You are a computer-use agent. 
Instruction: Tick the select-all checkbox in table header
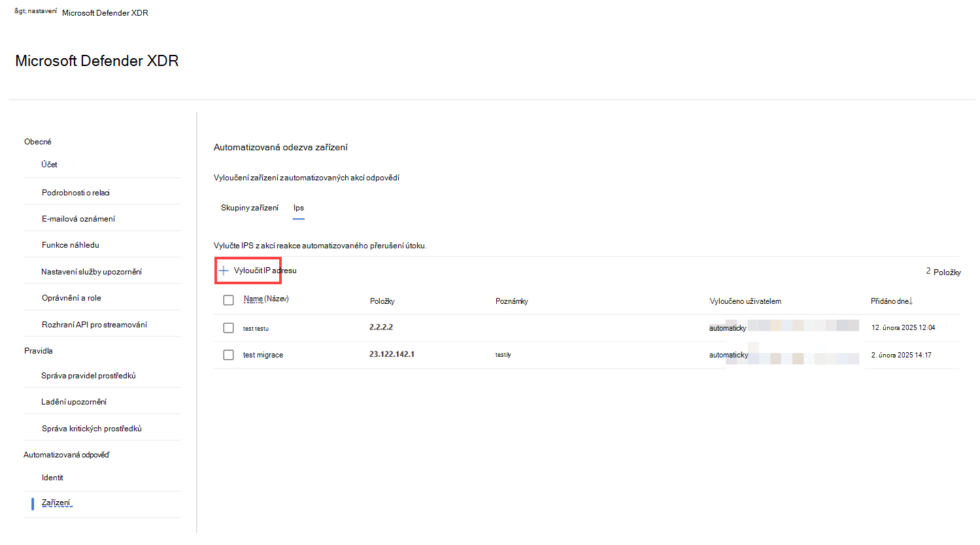pos(228,300)
